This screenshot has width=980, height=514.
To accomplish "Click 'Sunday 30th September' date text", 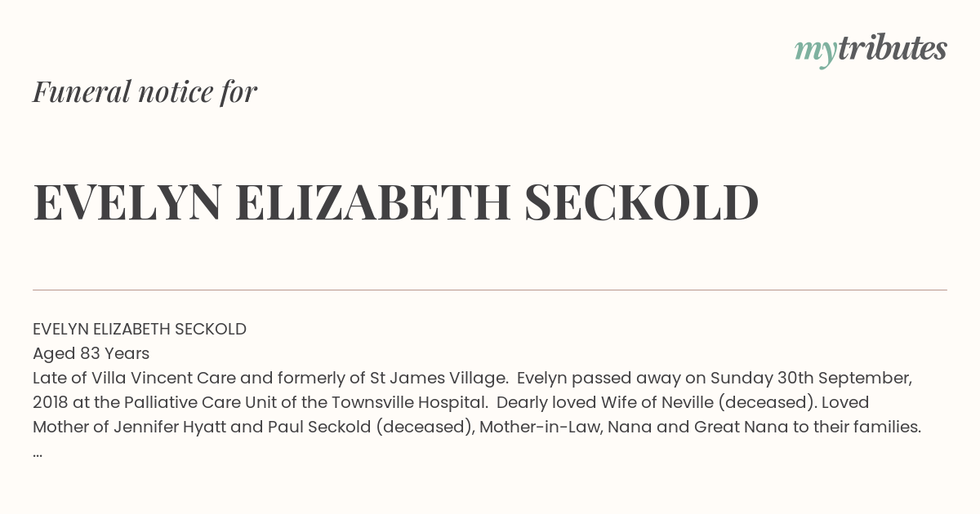I will point(811,378).
